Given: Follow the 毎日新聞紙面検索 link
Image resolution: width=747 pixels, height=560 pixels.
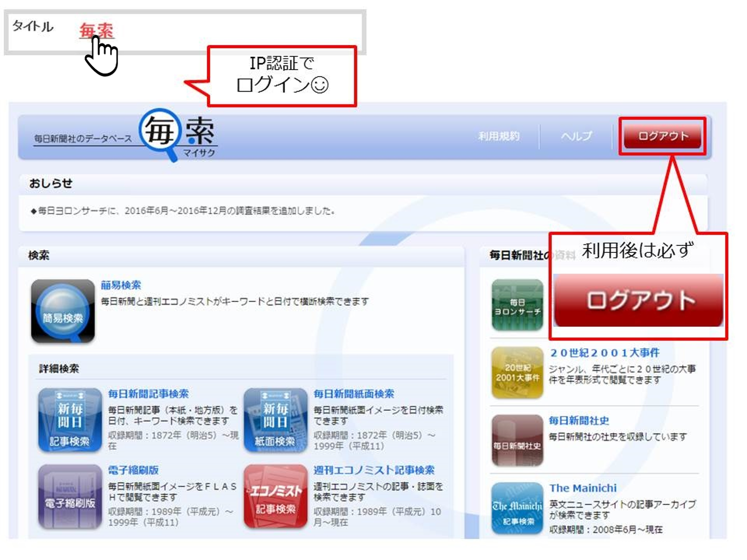Looking at the screenshot, I should [x=354, y=394].
